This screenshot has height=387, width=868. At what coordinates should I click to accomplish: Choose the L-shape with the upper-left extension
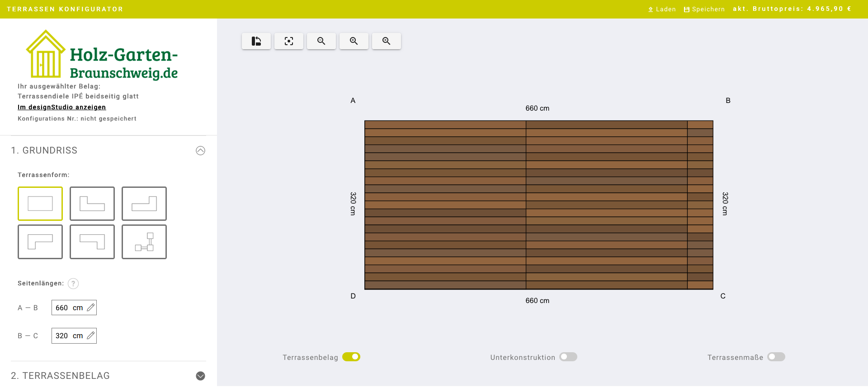click(x=92, y=204)
